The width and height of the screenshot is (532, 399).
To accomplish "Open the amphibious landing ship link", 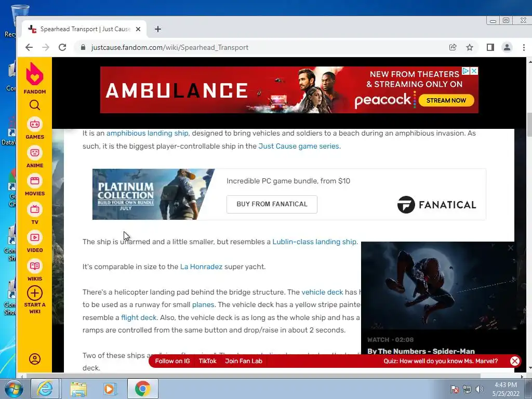I will coord(147,134).
